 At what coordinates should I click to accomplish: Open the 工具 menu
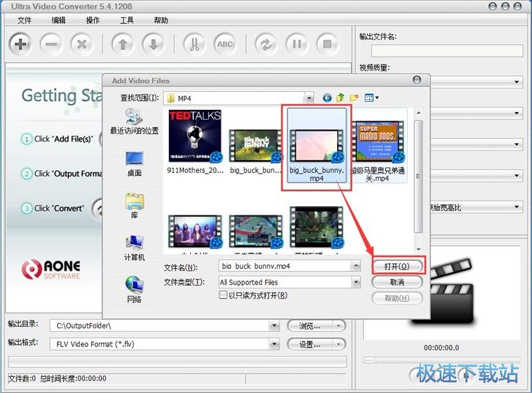(127, 20)
